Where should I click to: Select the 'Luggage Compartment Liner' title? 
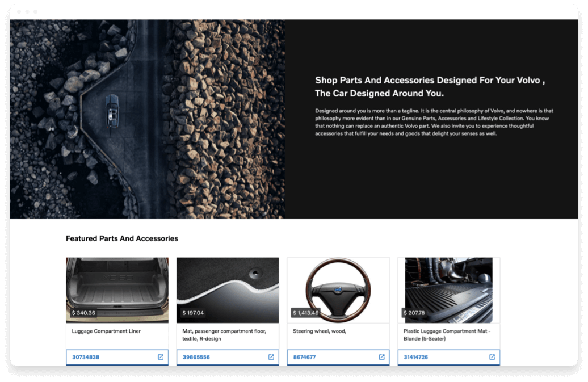[x=106, y=331]
